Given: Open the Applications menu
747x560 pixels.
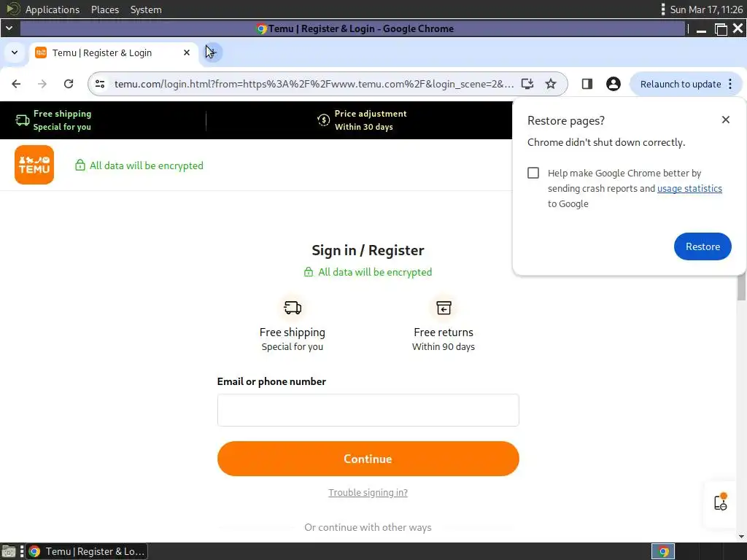Looking at the screenshot, I should [53, 9].
